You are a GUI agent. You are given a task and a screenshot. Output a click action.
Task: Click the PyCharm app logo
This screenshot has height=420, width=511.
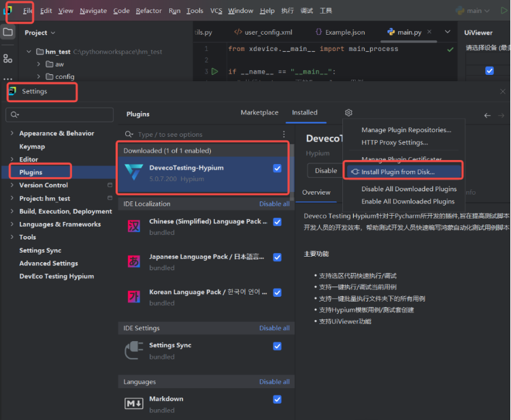(7, 10)
